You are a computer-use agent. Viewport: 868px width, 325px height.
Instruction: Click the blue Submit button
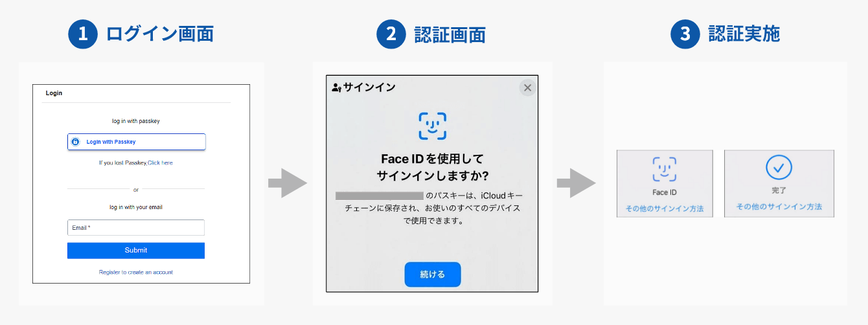[136, 251]
